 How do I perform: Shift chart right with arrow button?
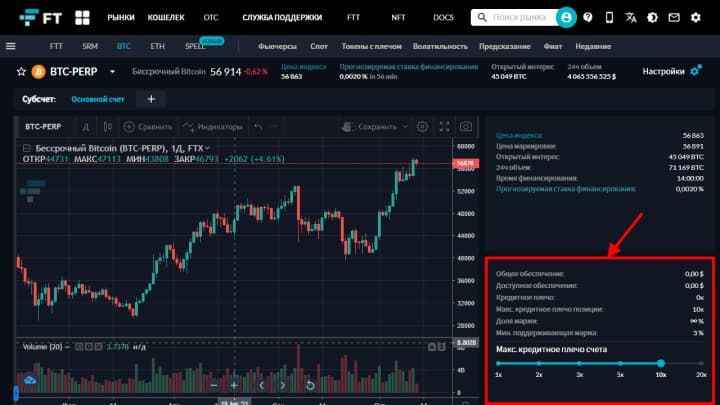click(x=283, y=385)
